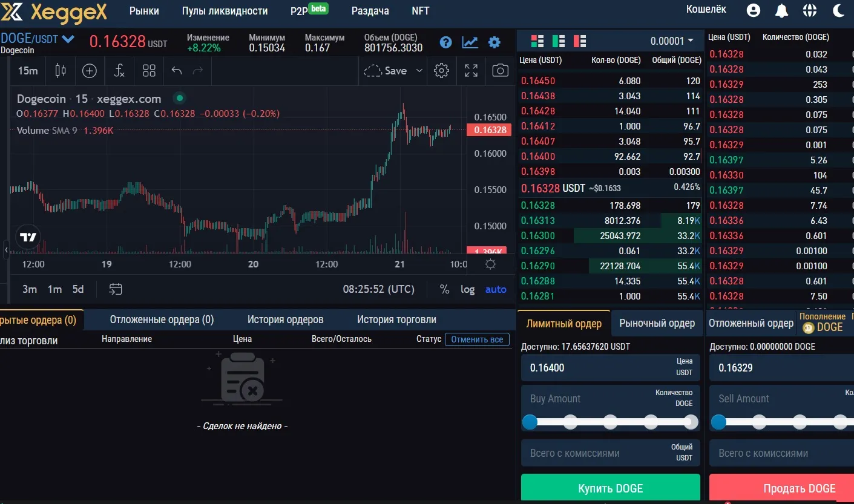This screenshot has width=854, height=504.
Task: Switch chart to fullscreen mode
Action: point(471,71)
